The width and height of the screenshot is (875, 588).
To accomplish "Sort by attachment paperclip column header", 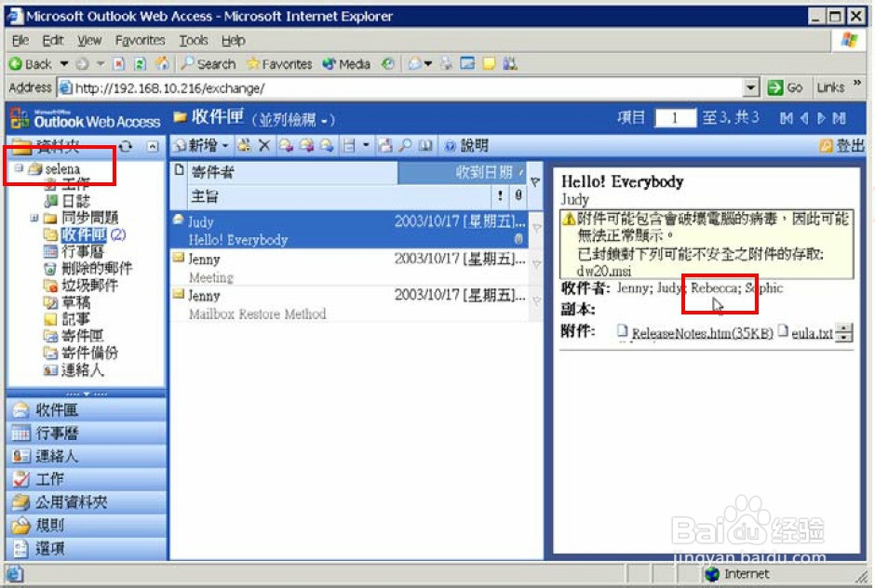I will [518, 195].
